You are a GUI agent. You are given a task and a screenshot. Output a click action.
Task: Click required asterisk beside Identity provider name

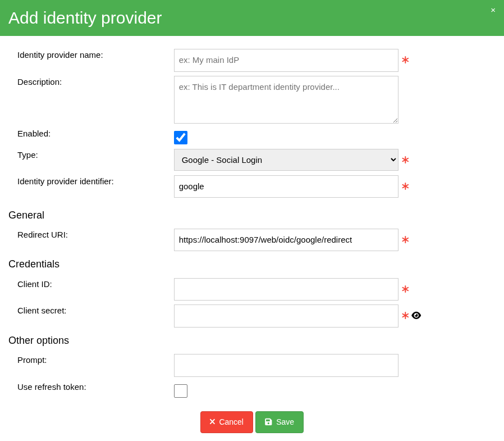coord(405,60)
